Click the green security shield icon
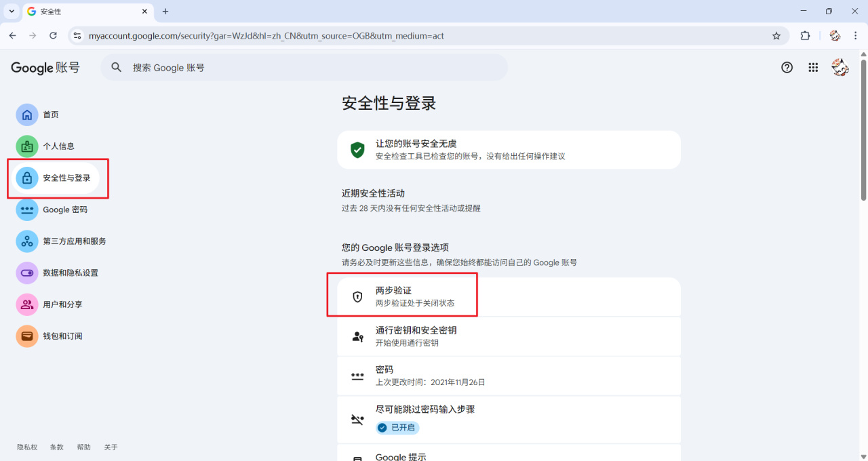 coord(357,150)
